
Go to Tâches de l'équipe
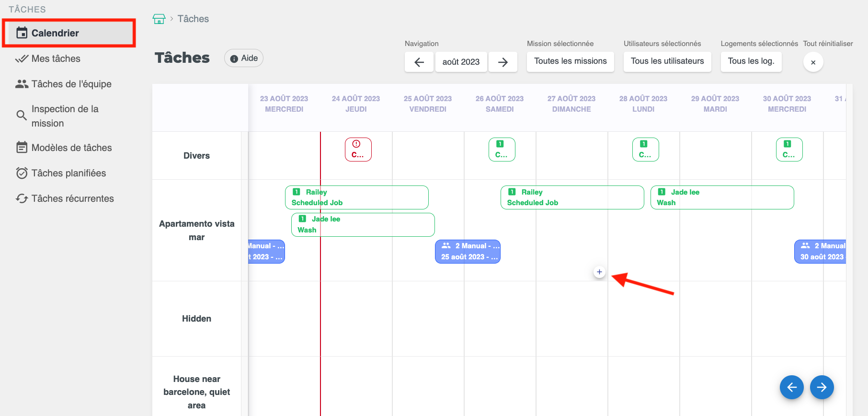pos(71,84)
